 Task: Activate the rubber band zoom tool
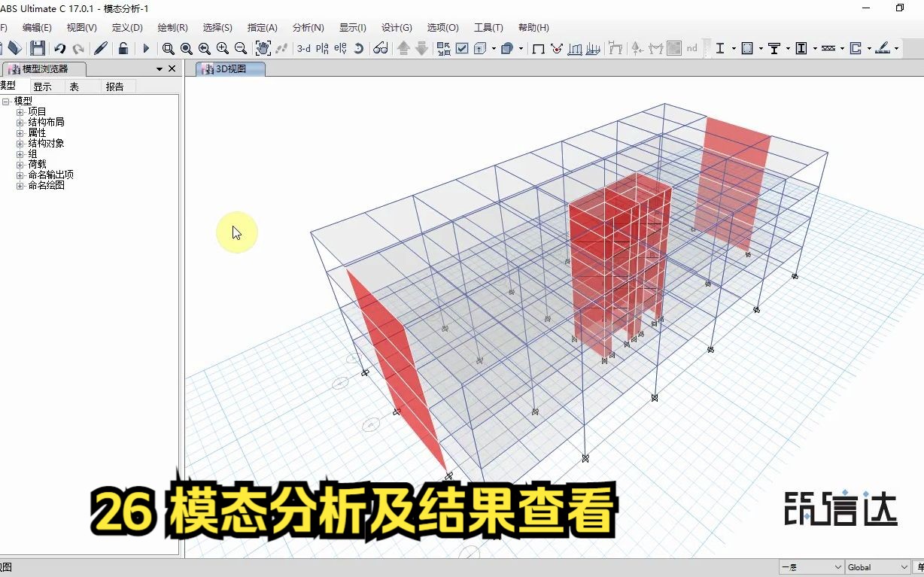[169, 48]
